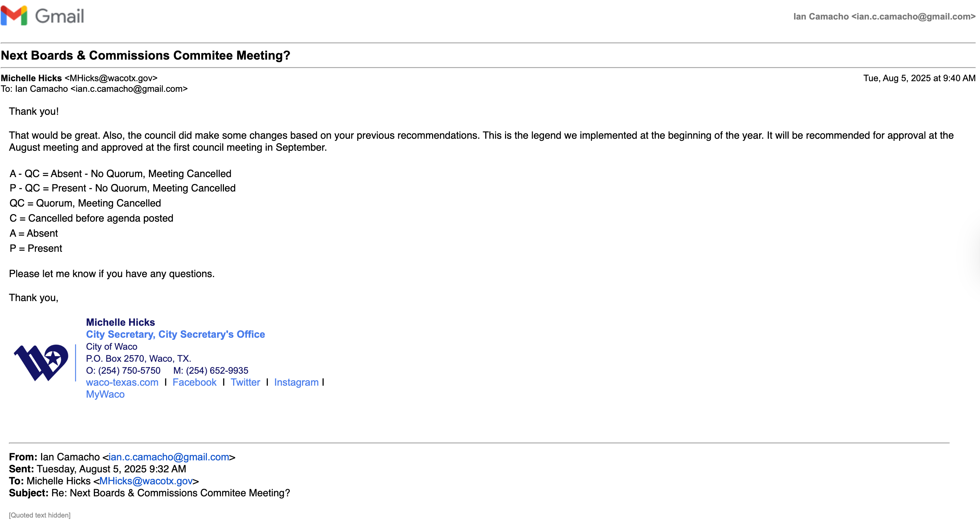The height and width of the screenshot is (522, 980).
Task: Click the office number (254) 750-5750
Action: [129, 371]
